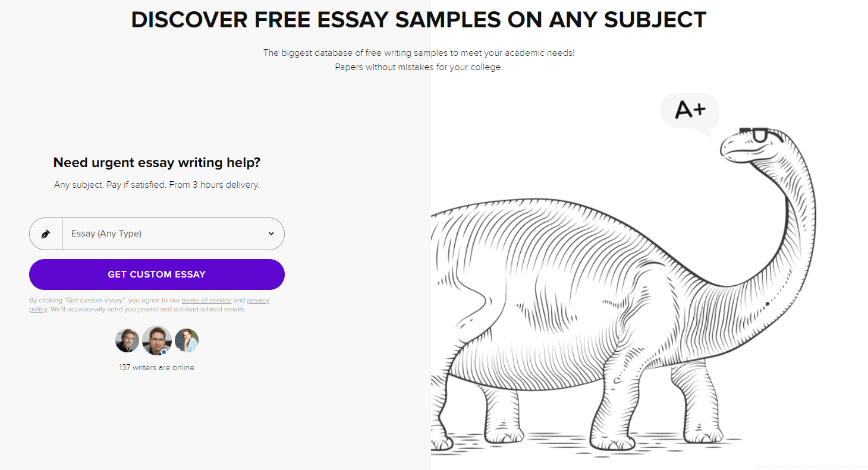The width and height of the screenshot is (868, 470).
Task: Select the right writer avatar
Action: [x=187, y=340]
